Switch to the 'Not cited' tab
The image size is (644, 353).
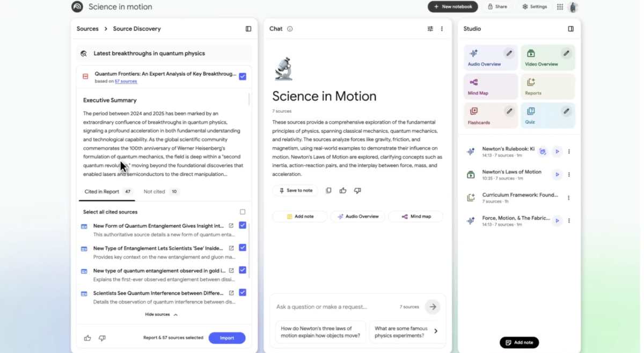(154, 191)
